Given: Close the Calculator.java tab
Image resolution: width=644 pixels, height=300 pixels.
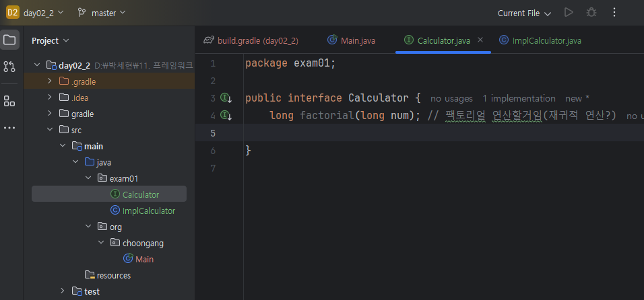Looking at the screenshot, I should [480, 40].
